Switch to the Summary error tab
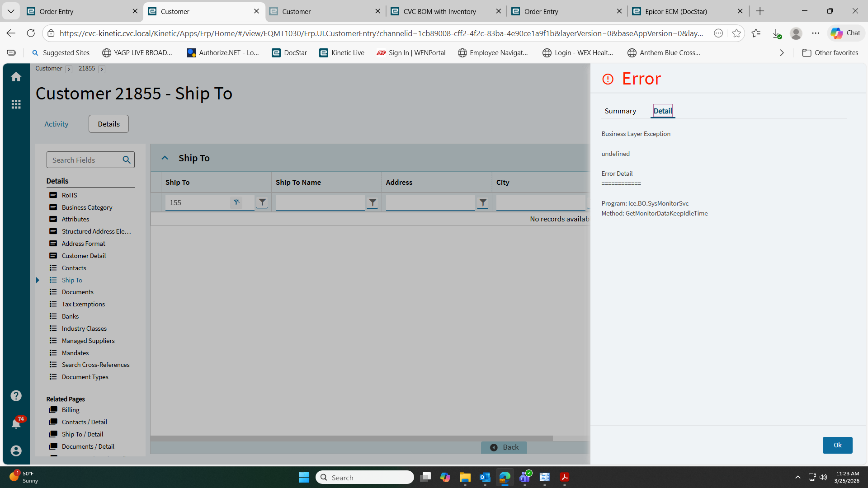 (620, 111)
